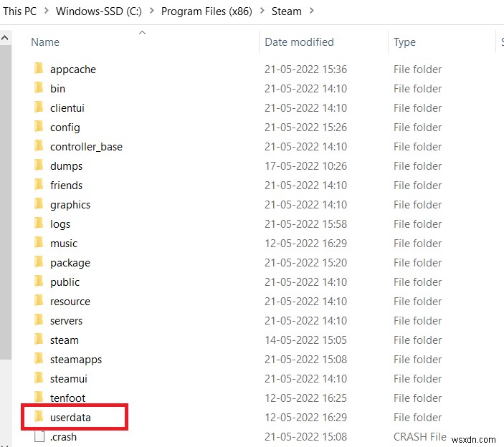Sort files by the Type column
Image resolution: width=504 pixels, height=447 pixels.
[x=404, y=42]
